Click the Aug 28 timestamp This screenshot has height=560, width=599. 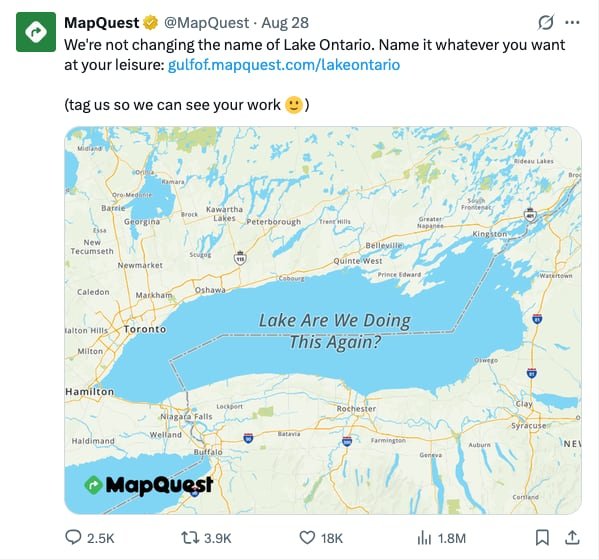point(285,23)
